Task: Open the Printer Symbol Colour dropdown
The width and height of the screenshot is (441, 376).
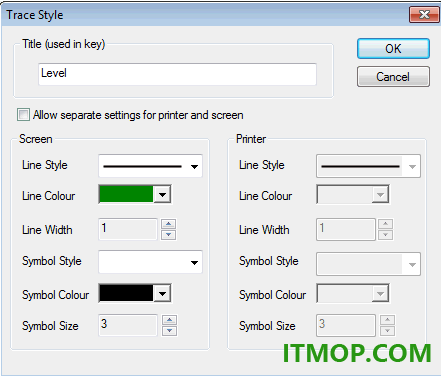Action: [x=353, y=294]
